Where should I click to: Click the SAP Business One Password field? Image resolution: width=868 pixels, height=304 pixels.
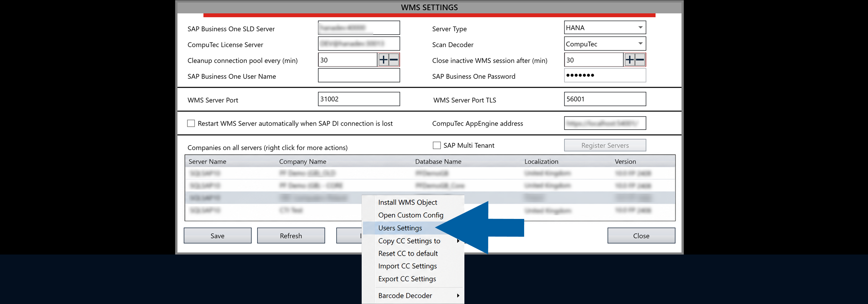[x=605, y=75]
